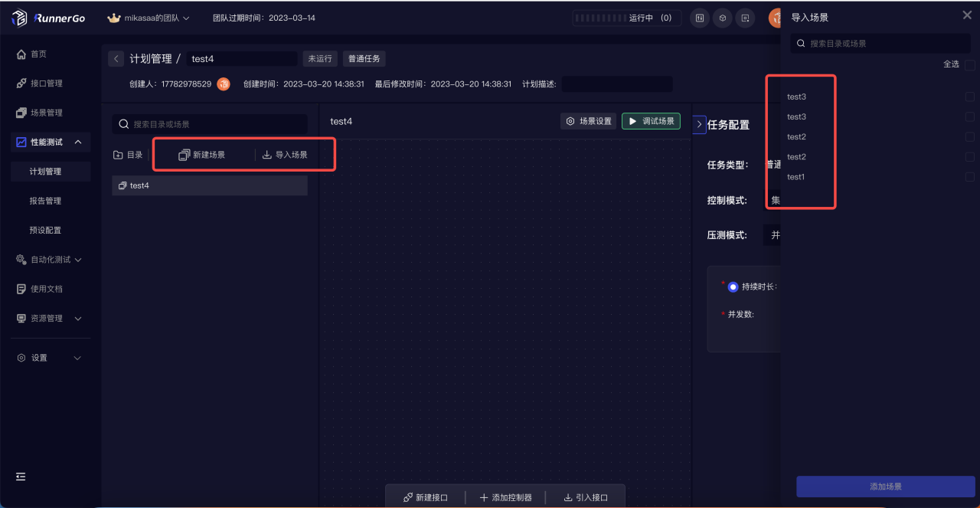Select 计划管理 submenu item
Screen dimensions: 980x508
click(51, 172)
